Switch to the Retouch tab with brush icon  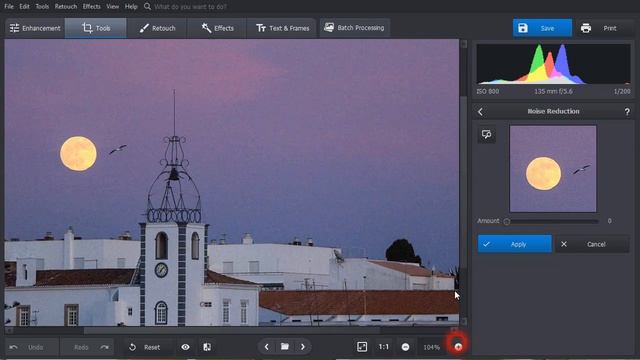[x=157, y=28]
